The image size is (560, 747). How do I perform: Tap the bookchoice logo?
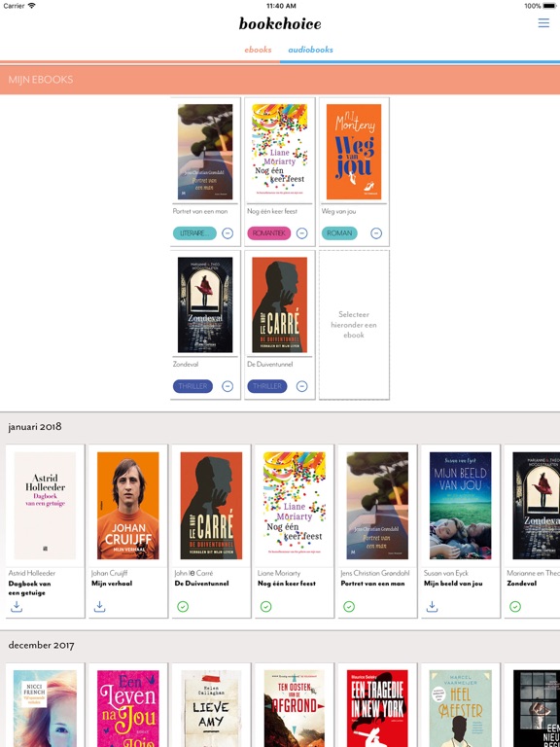[x=280, y=23]
